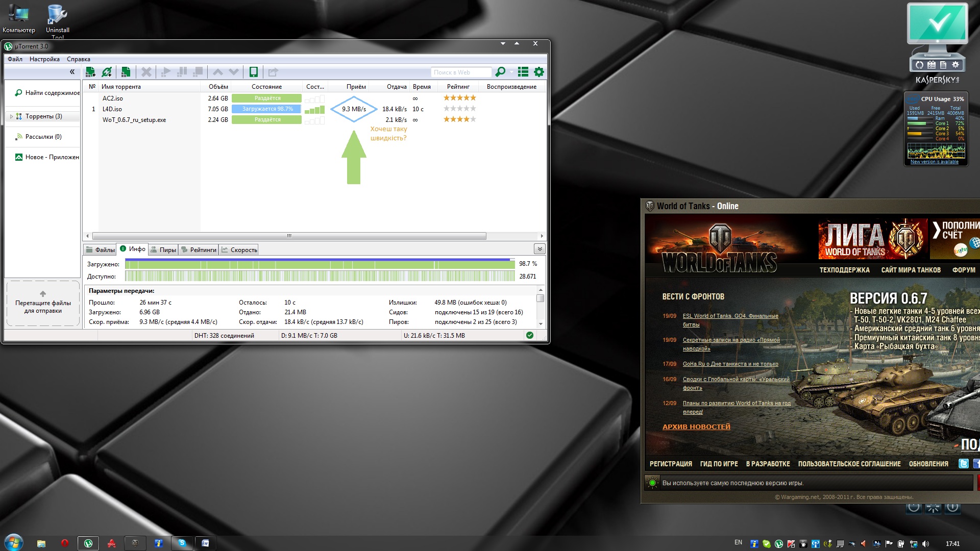Open the Файл menu
The image size is (980, 551).
[x=15, y=59]
